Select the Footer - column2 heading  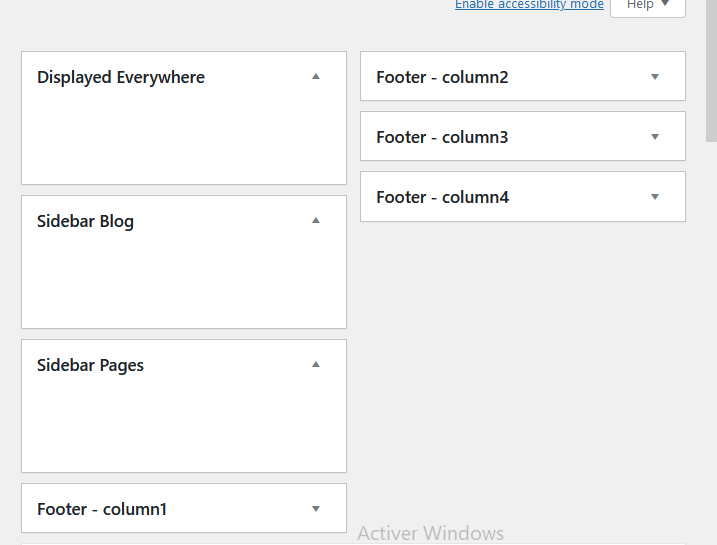pyautogui.click(x=442, y=77)
